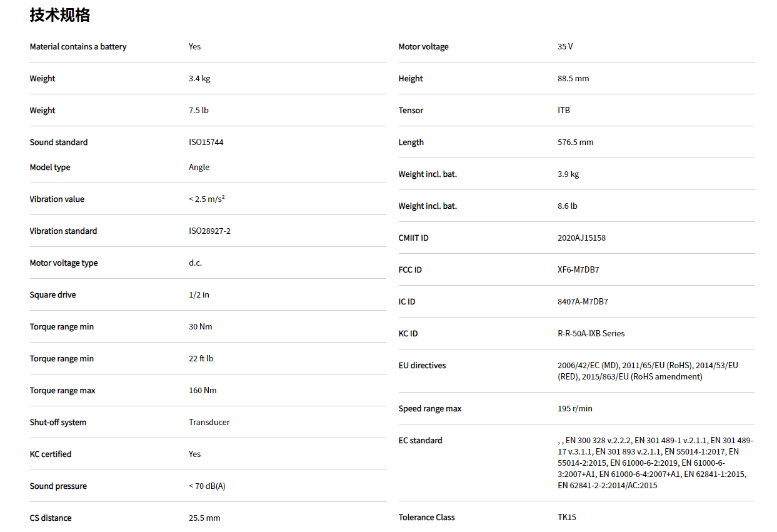777x532 pixels.
Task: Click the Vibration standard ISO28927-2 value
Action: click(x=209, y=231)
